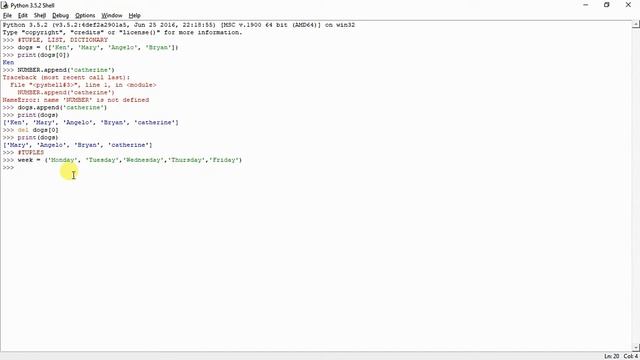Click 'Friday' in the week tuple
This screenshot has height=360, width=640.
pos(224,160)
